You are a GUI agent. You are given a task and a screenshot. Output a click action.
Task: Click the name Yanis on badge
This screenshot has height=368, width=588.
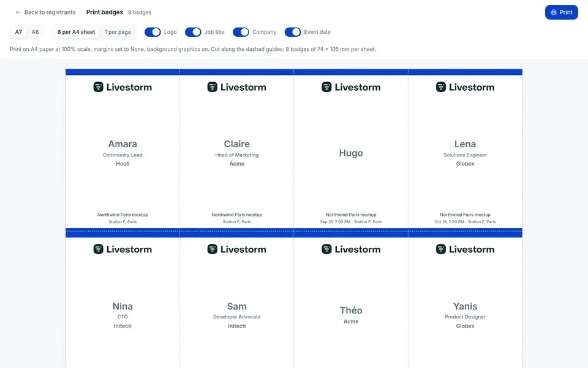(465, 306)
